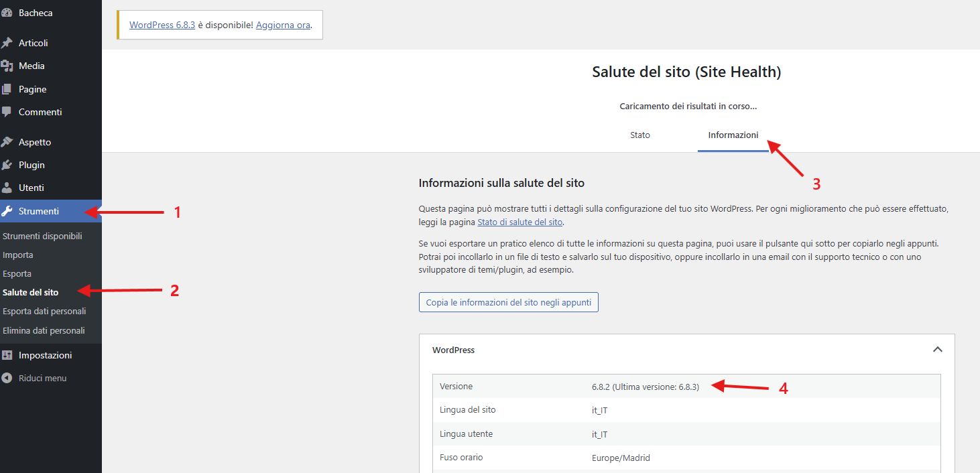Click the Aggiorna ora update link
The height and width of the screenshot is (473, 980).
point(283,25)
